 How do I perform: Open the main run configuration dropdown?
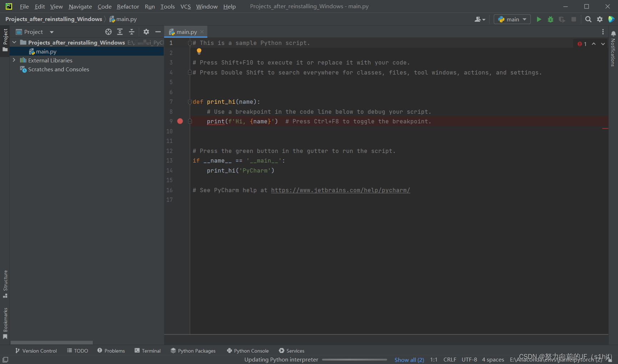click(x=512, y=19)
